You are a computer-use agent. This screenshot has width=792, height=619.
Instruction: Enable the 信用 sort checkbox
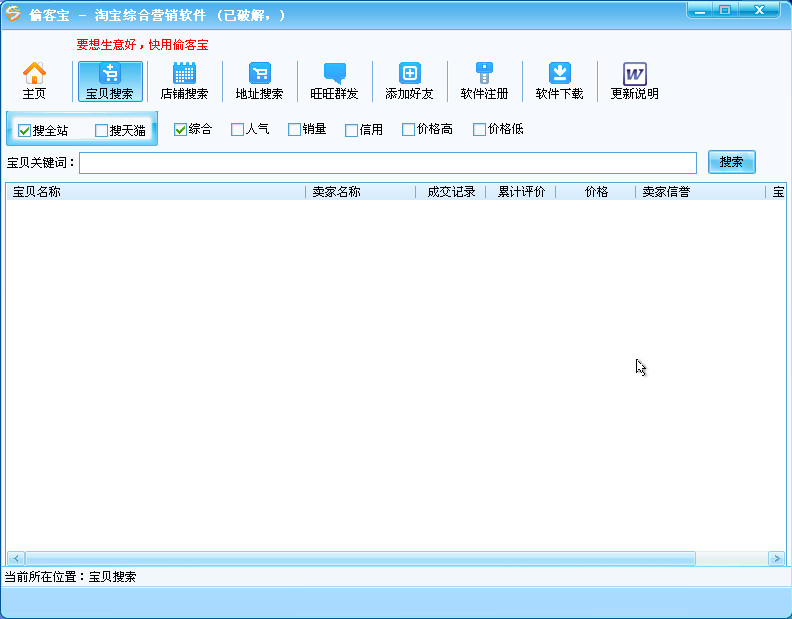352,130
